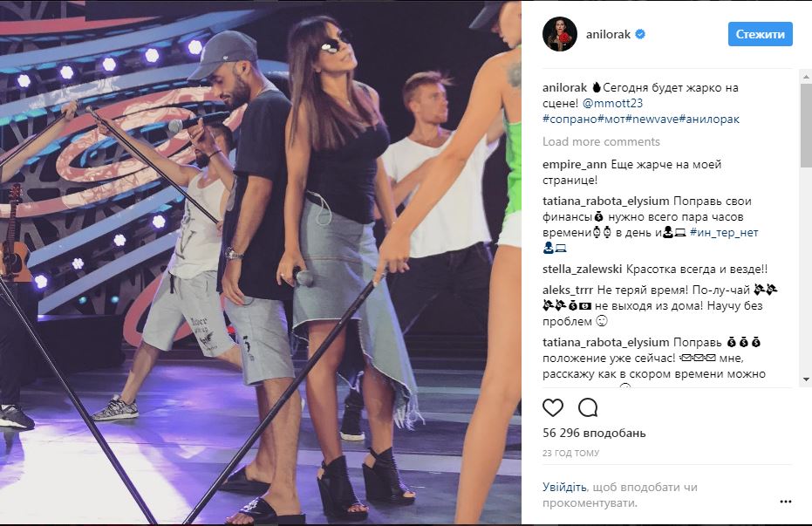The image size is (812, 526).
Task: Like the post with the heart icon
Action: coord(553,408)
